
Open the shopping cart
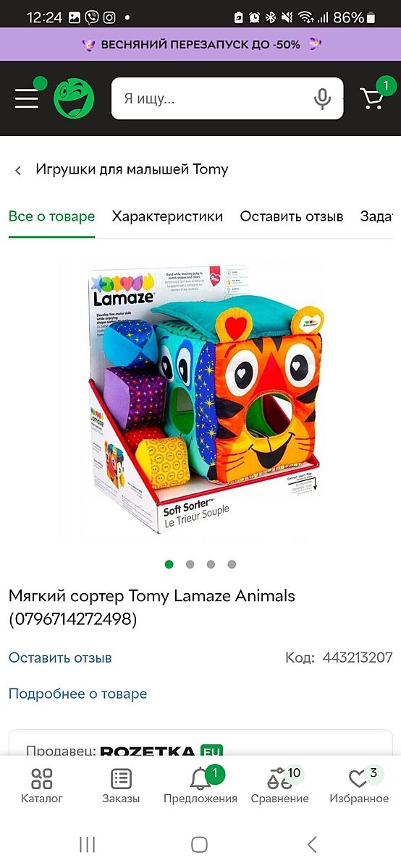pyautogui.click(x=372, y=98)
